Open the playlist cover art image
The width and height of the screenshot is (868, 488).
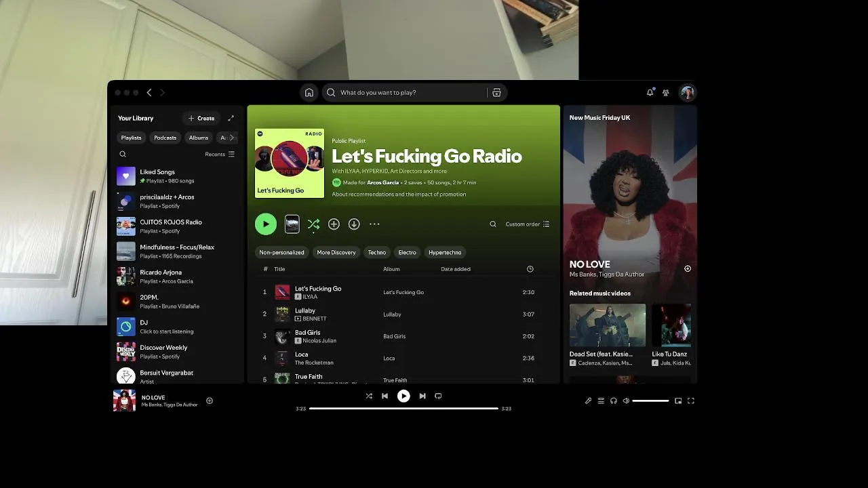point(290,163)
